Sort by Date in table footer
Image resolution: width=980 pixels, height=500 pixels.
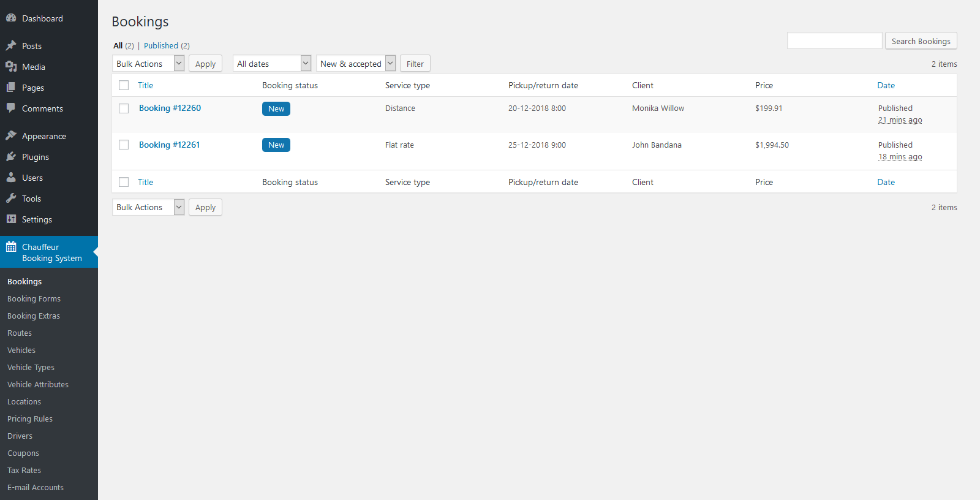(x=886, y=182)
